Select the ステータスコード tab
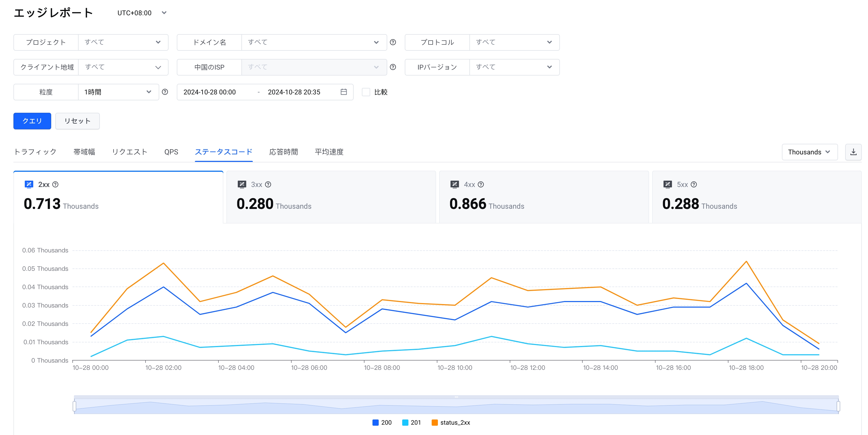 pos(224,152)
